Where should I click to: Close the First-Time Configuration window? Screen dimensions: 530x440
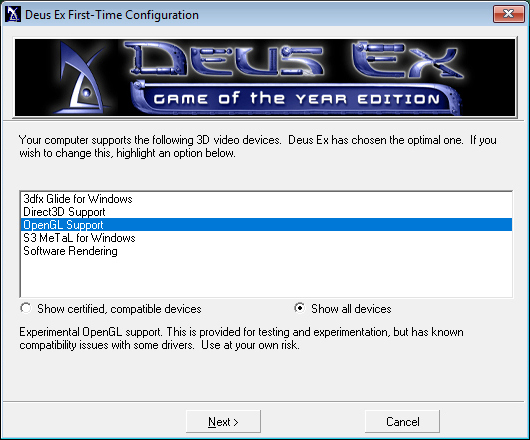[x=508, y=14]
